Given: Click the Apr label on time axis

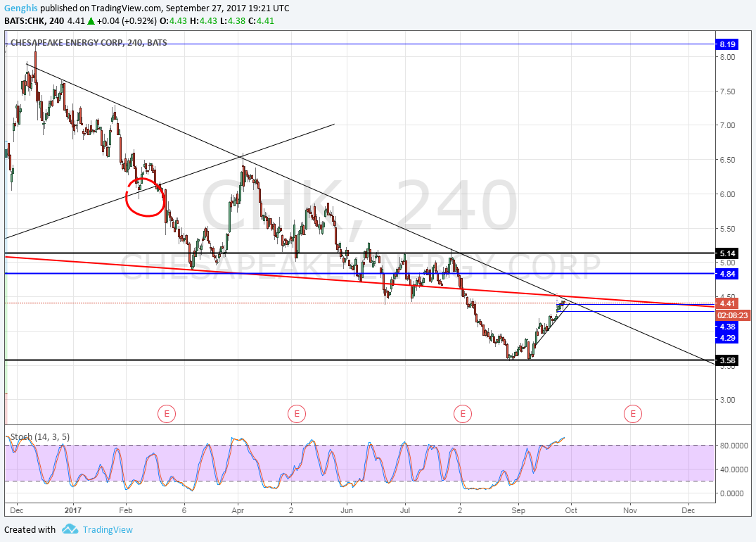Looking at the screenshot, I should tap(238, 510).
